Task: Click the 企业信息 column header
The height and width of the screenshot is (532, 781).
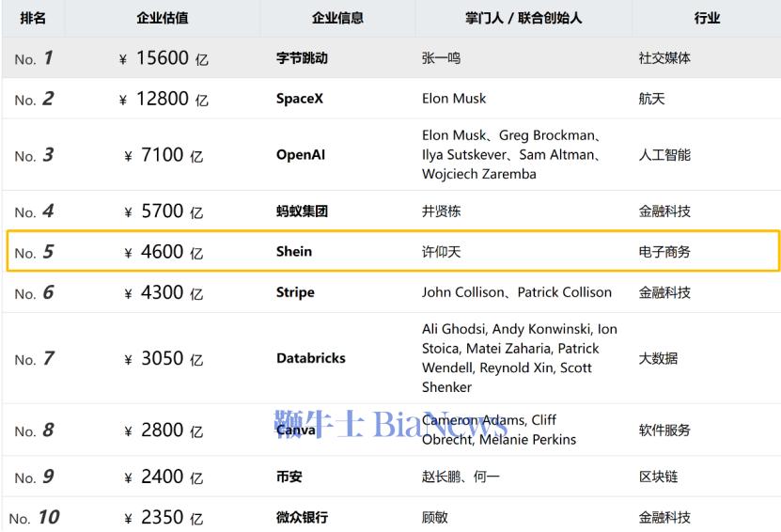Action: pyautogui.click(x=337, y=18)
